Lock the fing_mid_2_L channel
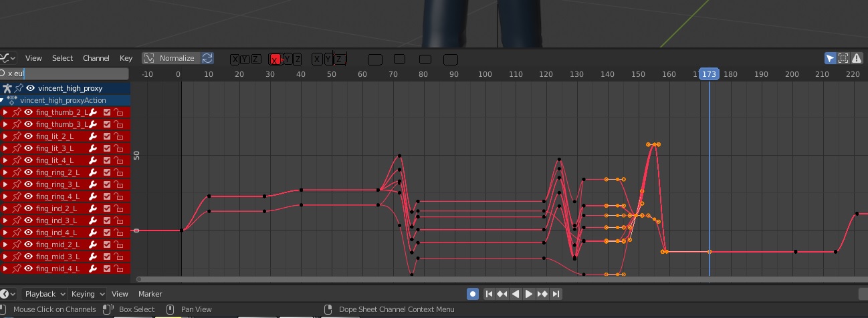Viewport: 868px width, 318px height. pyautogui.click(x=119, y=245)
